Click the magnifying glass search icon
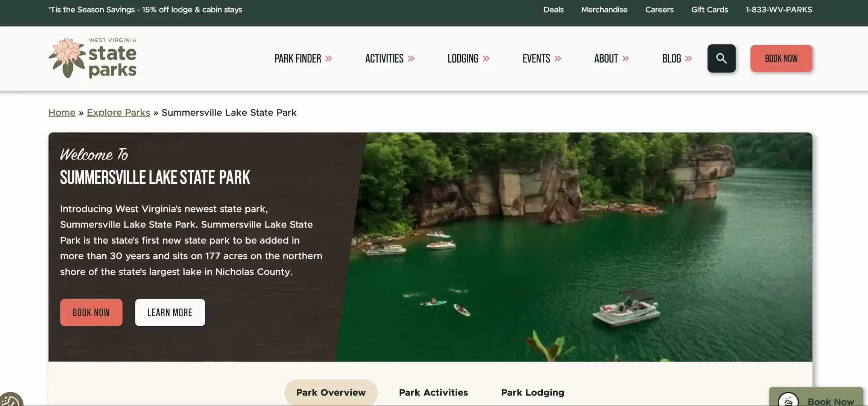Image resolution: width=868 pixels, height=406 pixels. coord(721,58)
